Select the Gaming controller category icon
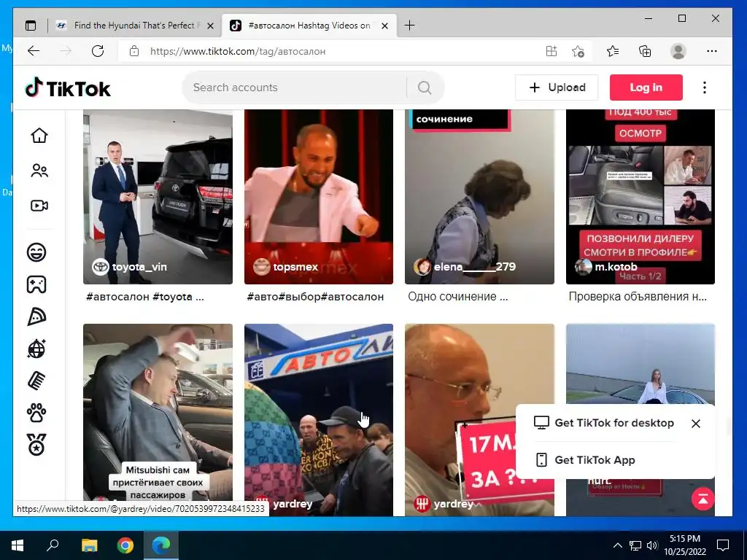Screen dimensions: 747x560 tap(36, 284)
